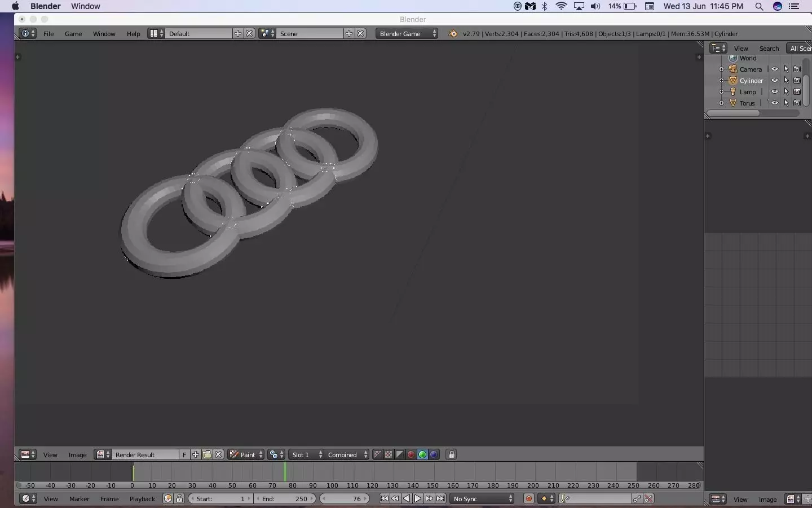Open the Help menu in info header
The height and width of the screenshot is (508, 812).
[x=133, y=34]
